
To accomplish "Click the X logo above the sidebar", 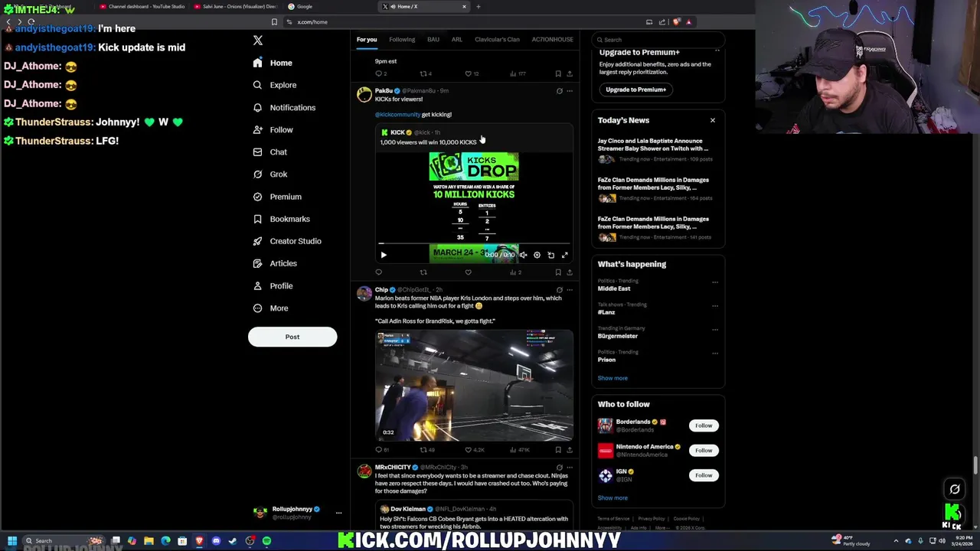I will tap(258, 40).
